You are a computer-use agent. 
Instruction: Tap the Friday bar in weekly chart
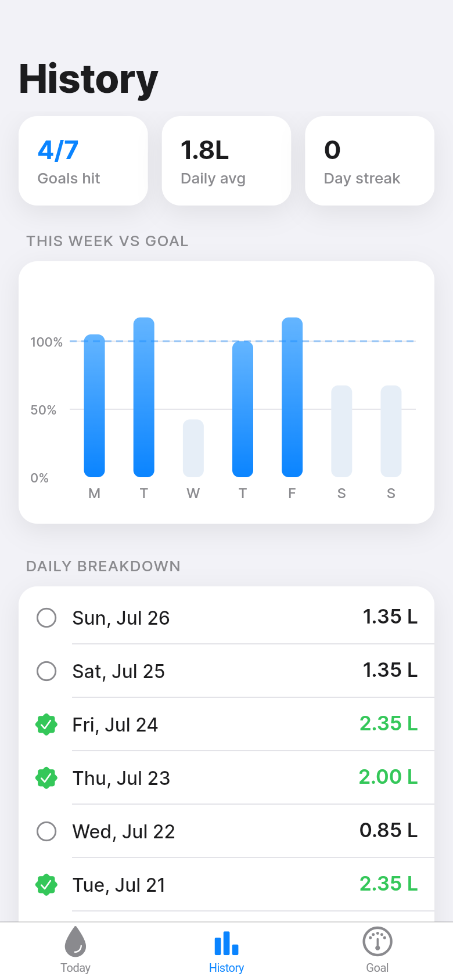pos(292,397)
